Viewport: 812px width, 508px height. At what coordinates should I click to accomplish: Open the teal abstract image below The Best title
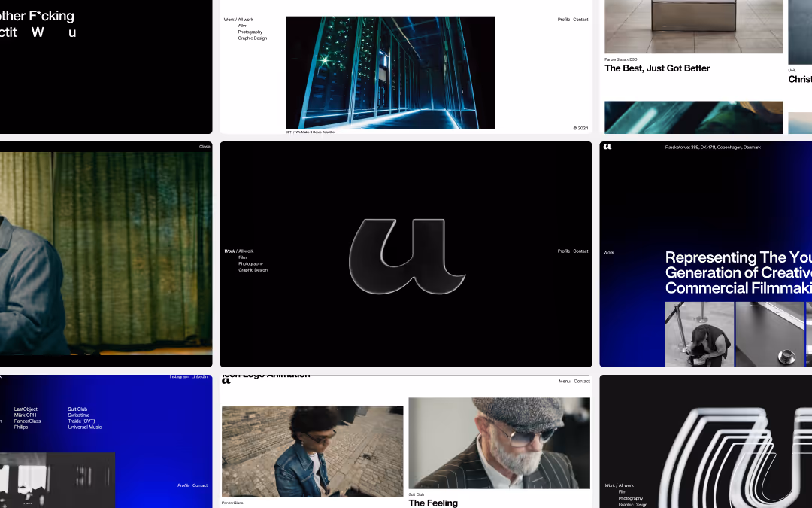point(694,117)
